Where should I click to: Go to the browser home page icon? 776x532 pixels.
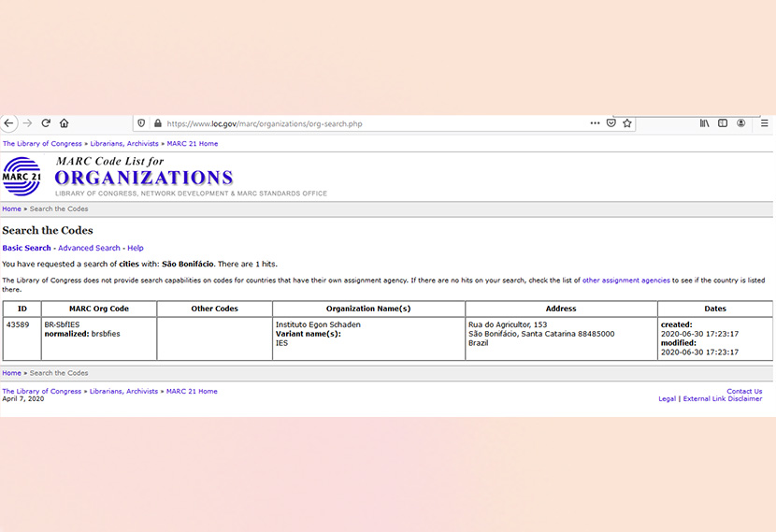(65, 123)
